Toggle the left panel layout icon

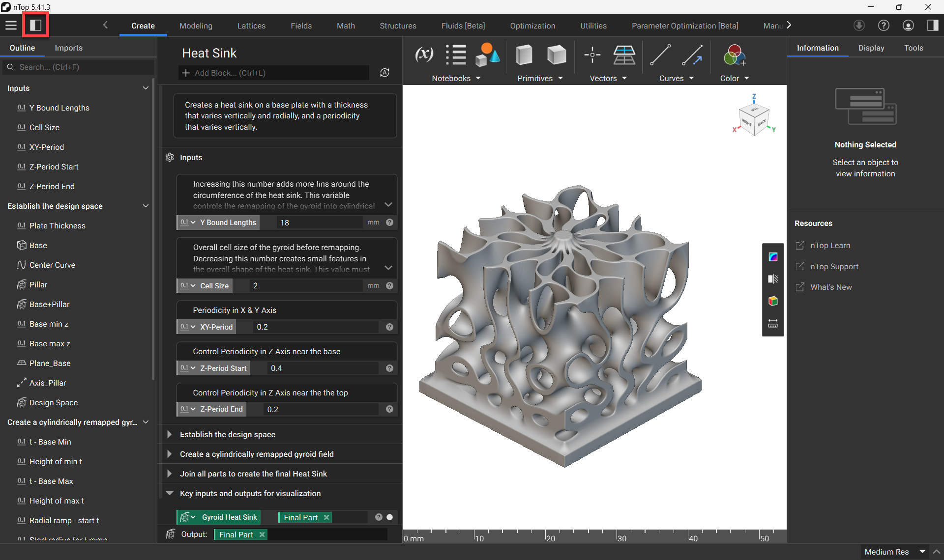tap(35, 25)
